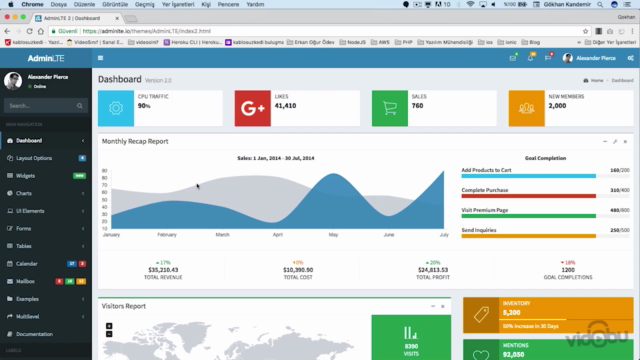This screenshot has width=640, height=360.
Task: Click the 41,410 likes count
Action: click(x=285, y=106)
